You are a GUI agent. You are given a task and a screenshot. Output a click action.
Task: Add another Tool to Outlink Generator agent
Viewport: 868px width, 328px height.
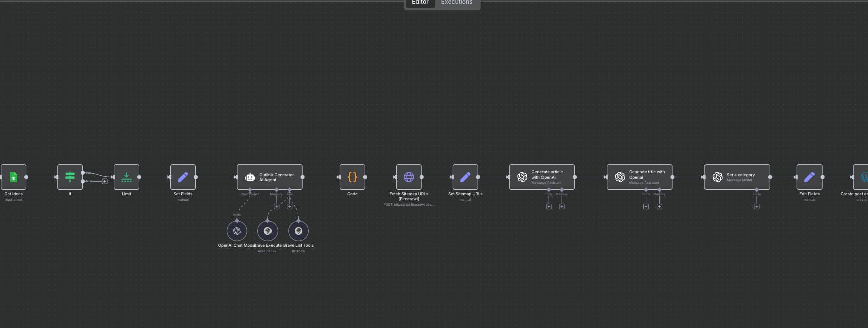[x=289, y=206]
